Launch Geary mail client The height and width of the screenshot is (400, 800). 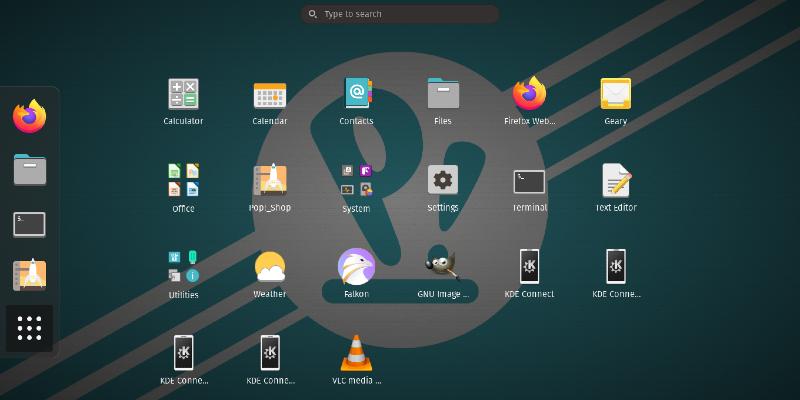tap(615, 94)
